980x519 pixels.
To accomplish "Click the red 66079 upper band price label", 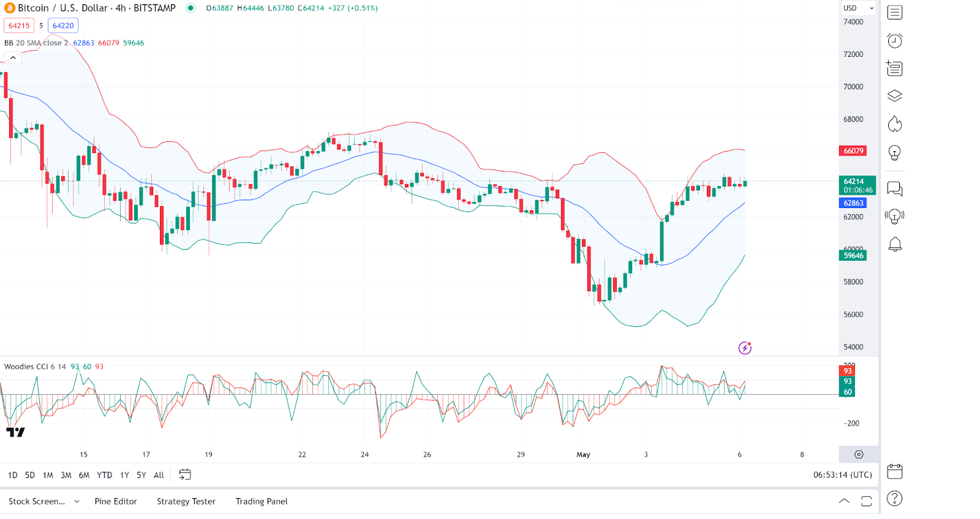I will (x=853, y=151).
